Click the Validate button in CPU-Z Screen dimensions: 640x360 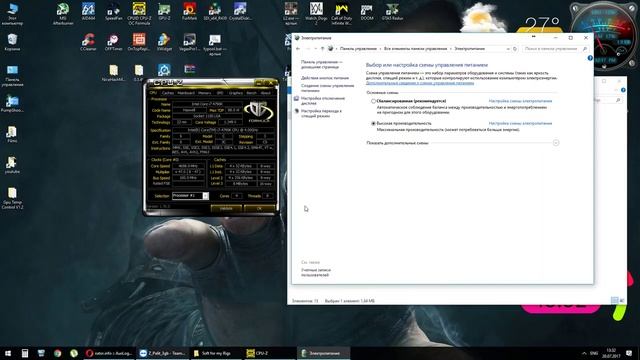(x=226, y=209)
